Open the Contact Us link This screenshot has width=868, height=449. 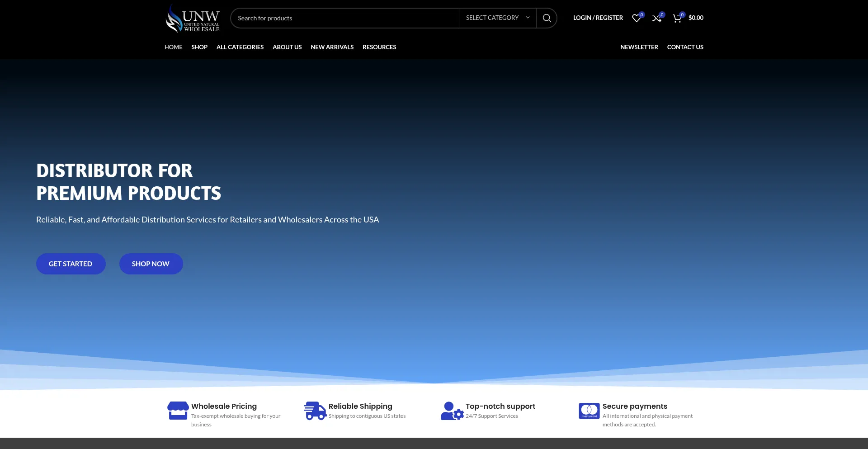(x=685, y=47)
